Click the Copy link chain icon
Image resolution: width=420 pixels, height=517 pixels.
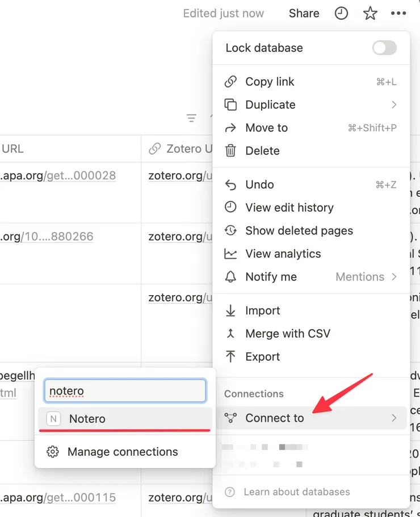(230, 82)
